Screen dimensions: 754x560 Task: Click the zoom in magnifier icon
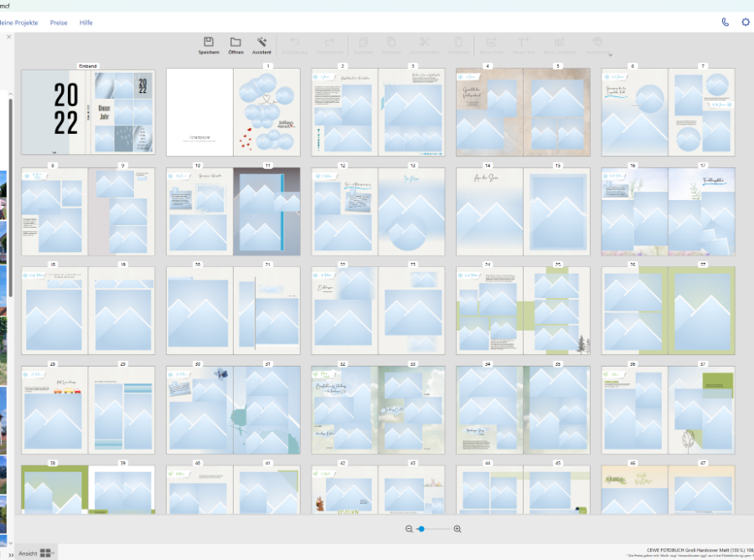point(457,529)
